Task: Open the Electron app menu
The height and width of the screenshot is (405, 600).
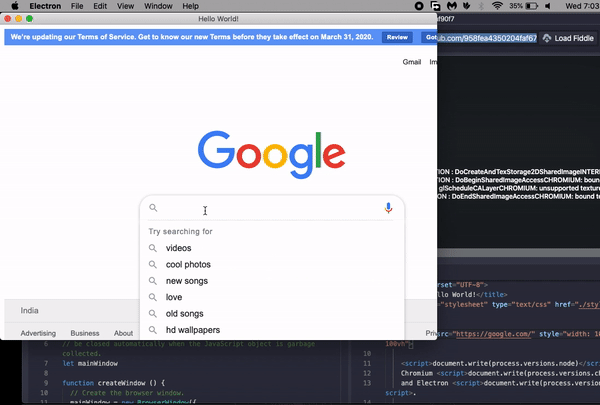Action: (45, 6)
